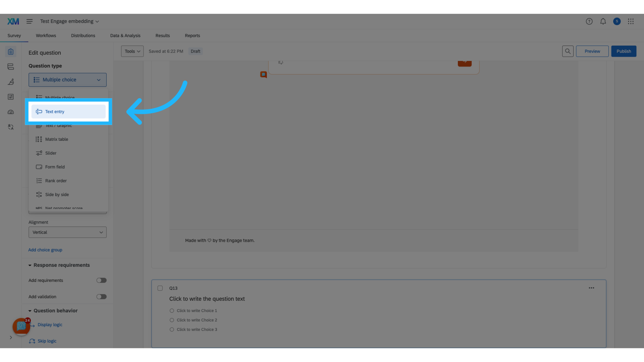Click Add choice group link
Image resolution: width=644 pixels, height=362 pixels.
[x=45, y=250]
